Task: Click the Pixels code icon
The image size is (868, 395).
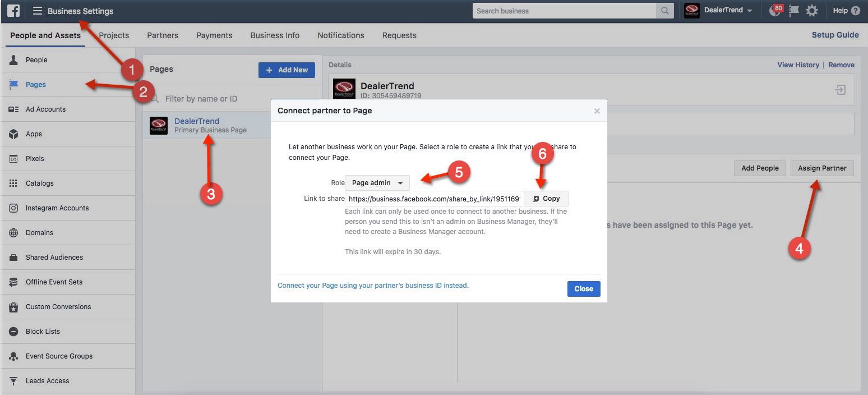Action: click(13, 159)
